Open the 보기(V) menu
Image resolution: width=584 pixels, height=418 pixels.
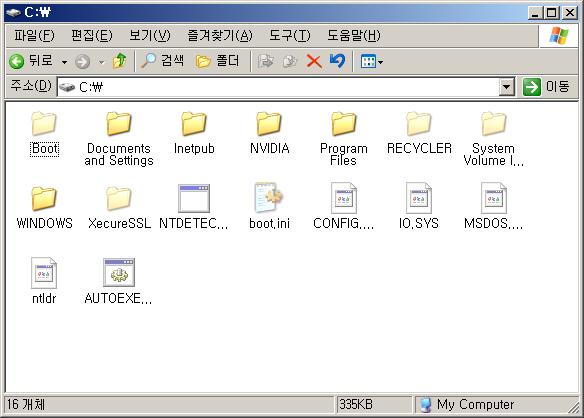click(150, 36)
